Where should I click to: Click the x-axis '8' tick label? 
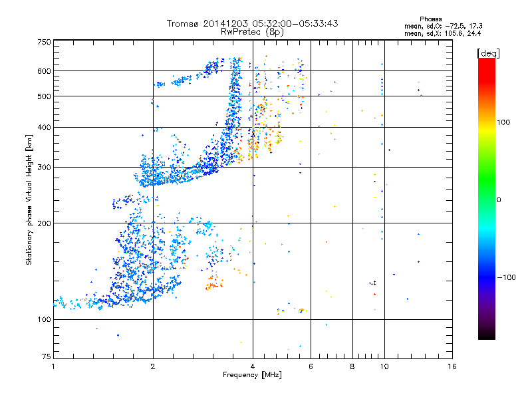[x=352, y=366]
